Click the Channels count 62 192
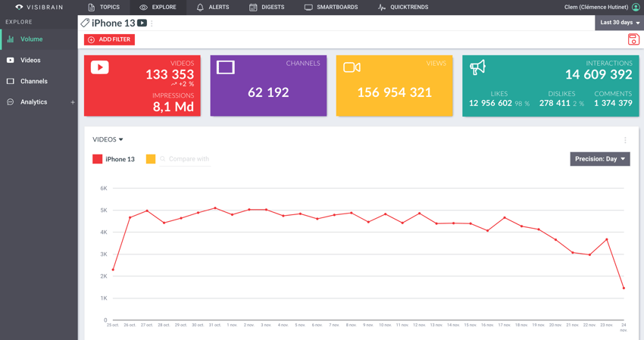Viewport: 644px width, 340px height. (x=268, y=92)
